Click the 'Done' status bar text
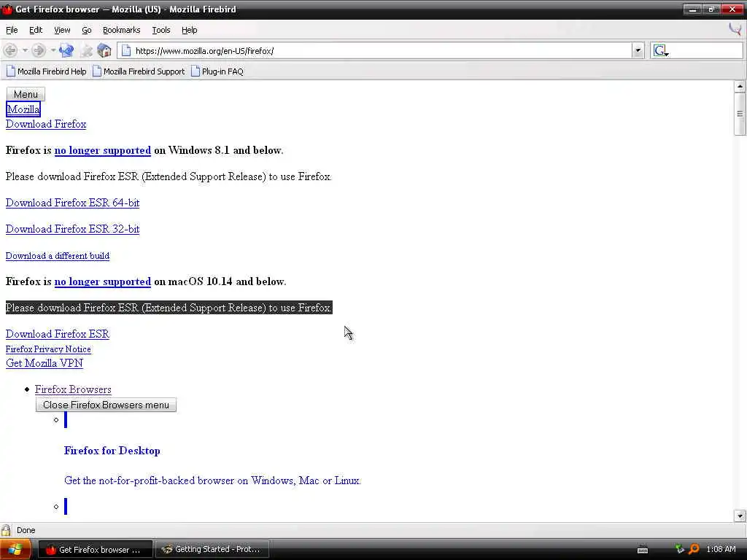Screen dimensions: 747x560 pos(26,530)
